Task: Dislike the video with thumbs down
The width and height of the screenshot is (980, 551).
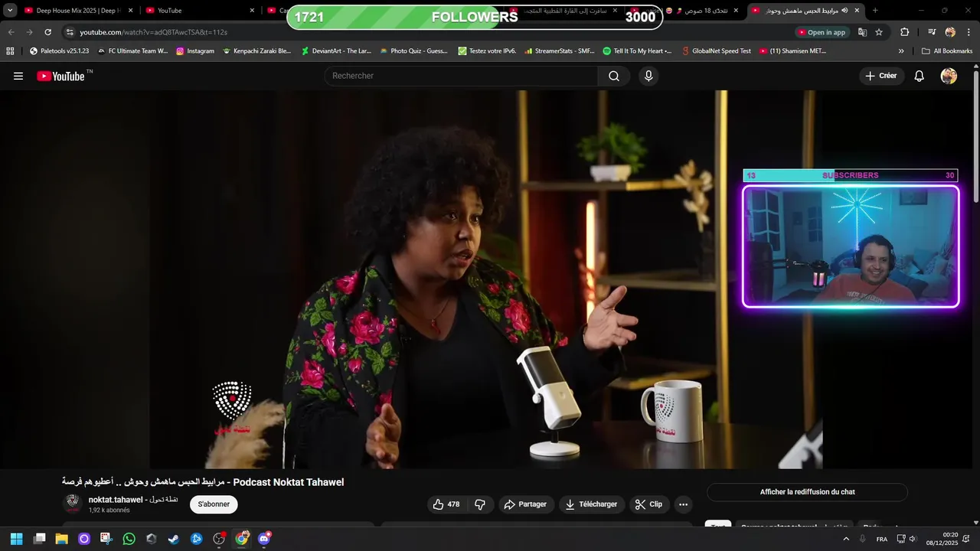Action: click(480, 504)
